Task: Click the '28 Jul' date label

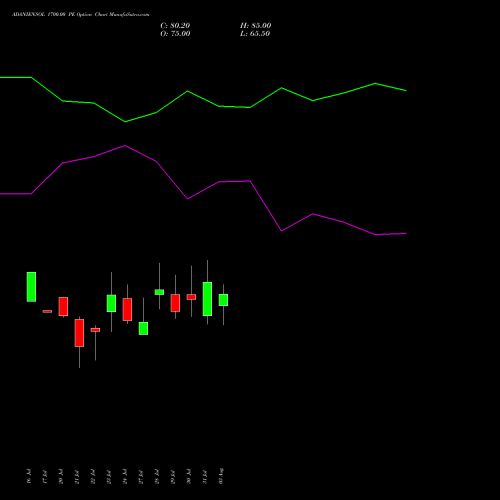Action: [157, 476]
